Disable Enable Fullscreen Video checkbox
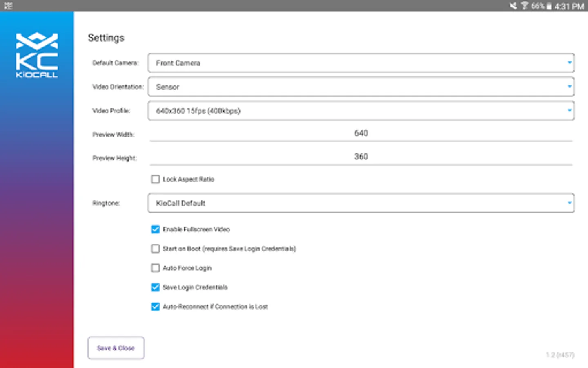The image size is (588, 368). (156, 229)
